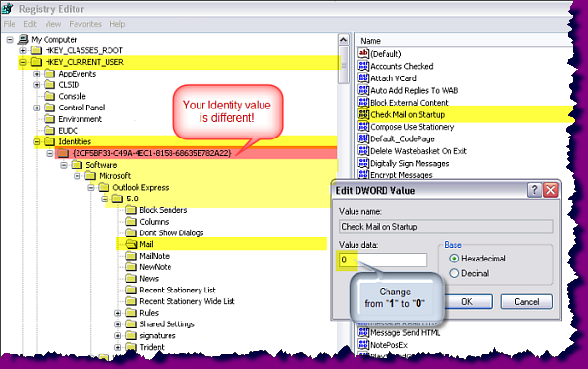Expand the HKEY_CLASSES_ROOT key

click(23, 50)
